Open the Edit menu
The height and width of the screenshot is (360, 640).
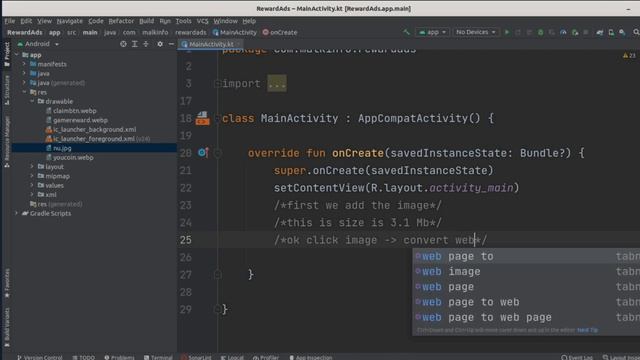26,21
